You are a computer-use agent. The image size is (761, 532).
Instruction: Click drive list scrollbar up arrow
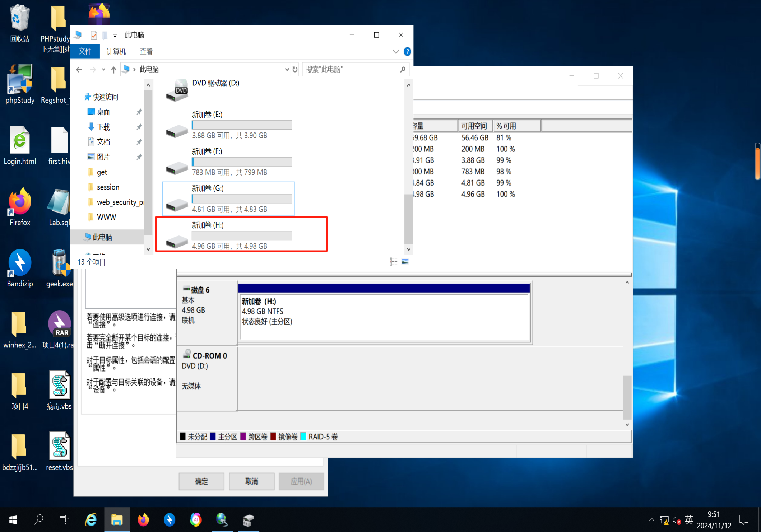coord(408,85)
